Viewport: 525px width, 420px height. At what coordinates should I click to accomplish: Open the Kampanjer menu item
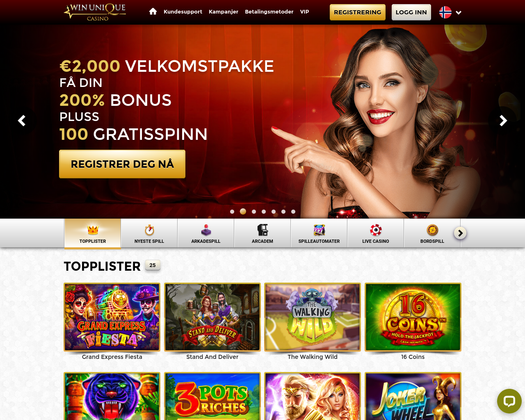pyautogui.click(x=224, y=12)
